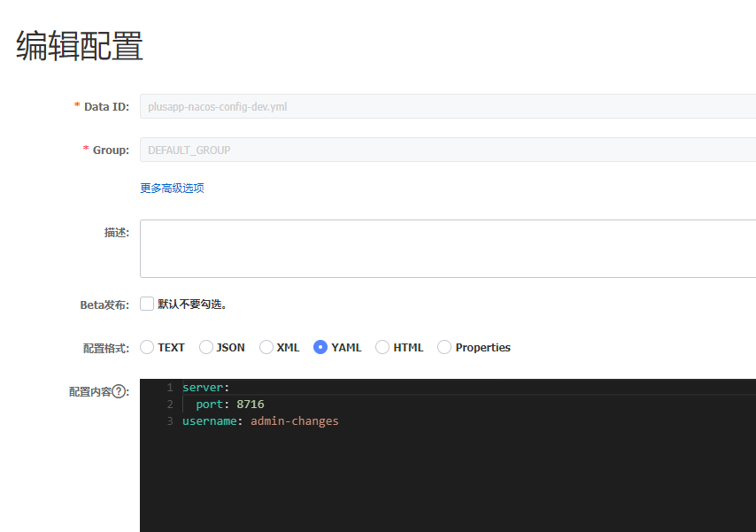This screenshot has width=756, height=532.
Task: Click the 编辑配置 page heading
Action: [x=80, y=46]
